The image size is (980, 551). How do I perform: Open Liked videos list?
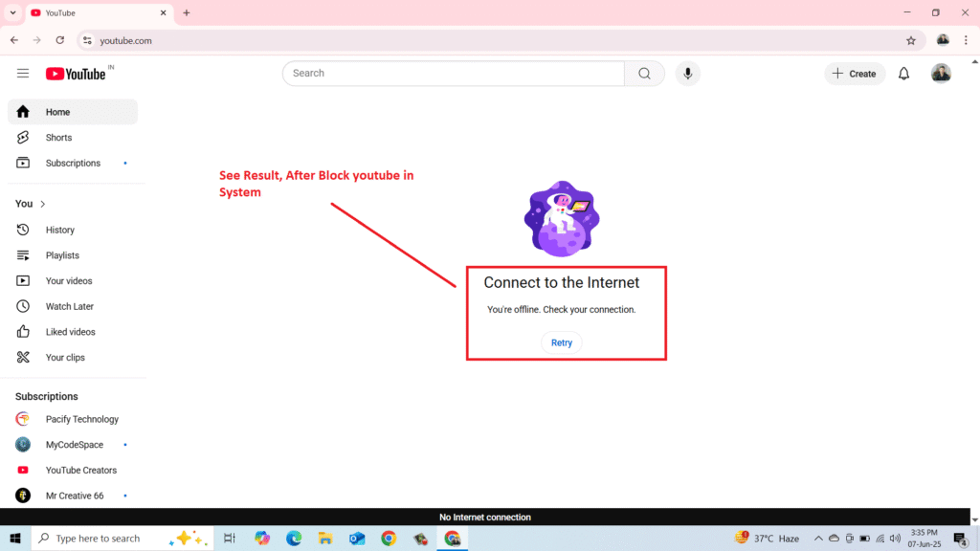[73, 332]
